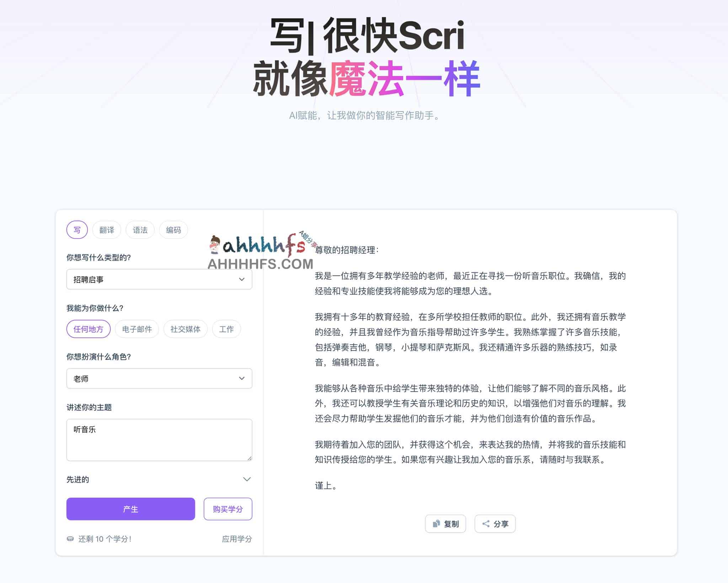728x583 pixels.
Task: Click the topic text area containing 听音乐
Action: [x=159, y=440]
